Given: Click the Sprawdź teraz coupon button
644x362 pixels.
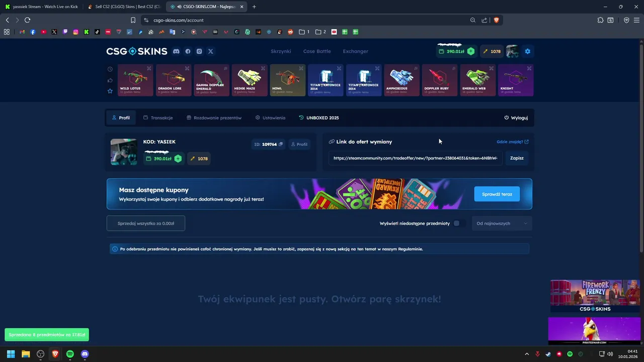Looking at the screenshot, I should click(x=497, y=194).
